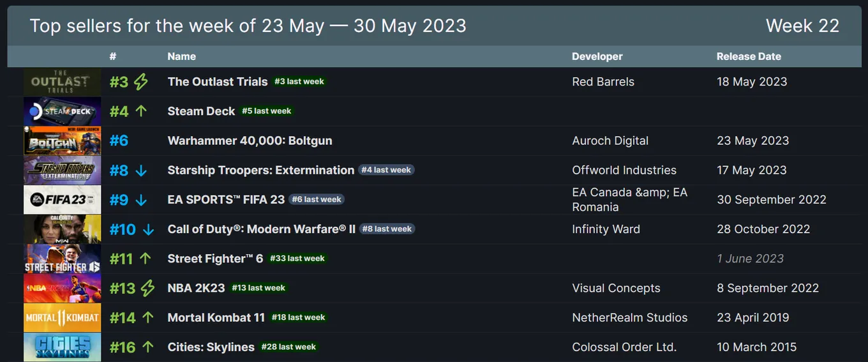Screen dimensions: 868x362
Task: Open EA SPORTS FIFA 23 link
Action: pos(226,199)
